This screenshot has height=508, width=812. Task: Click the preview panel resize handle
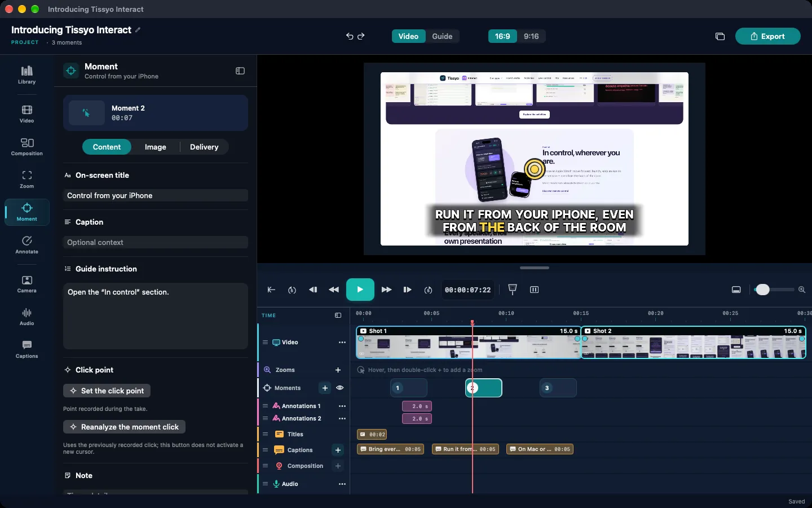coord(535,268)
